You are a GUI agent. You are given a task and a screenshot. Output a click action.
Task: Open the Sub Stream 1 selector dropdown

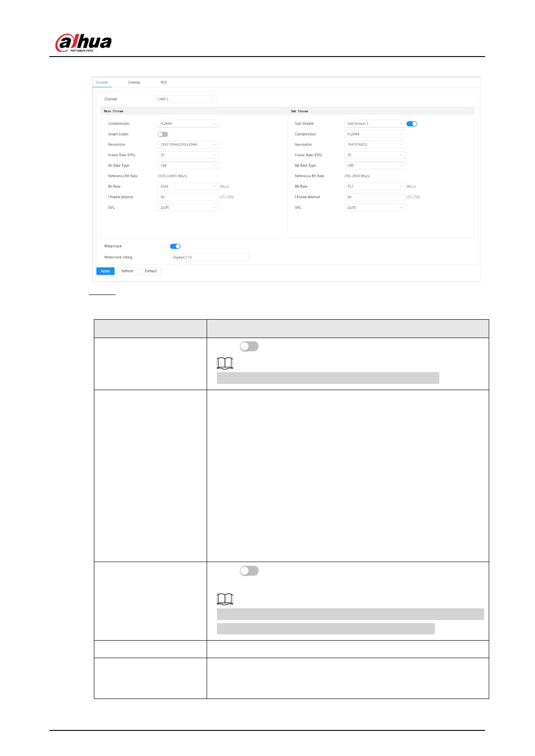375,123
